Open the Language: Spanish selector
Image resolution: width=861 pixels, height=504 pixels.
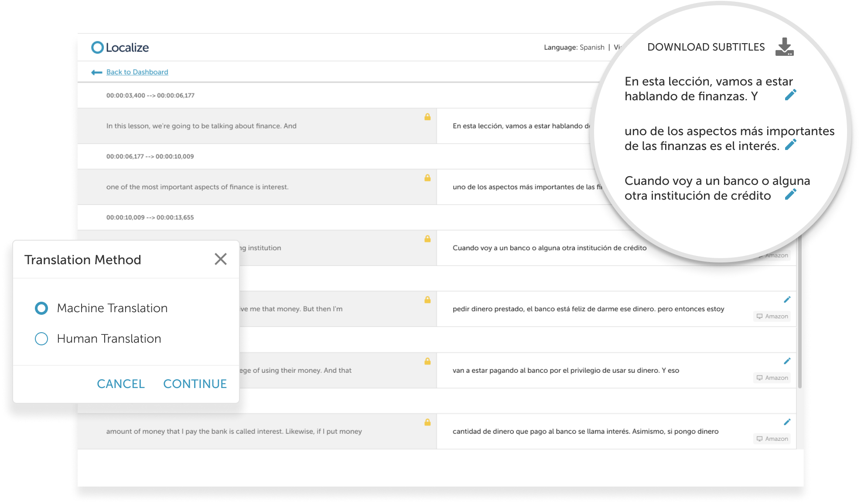[x=591, y=47]
